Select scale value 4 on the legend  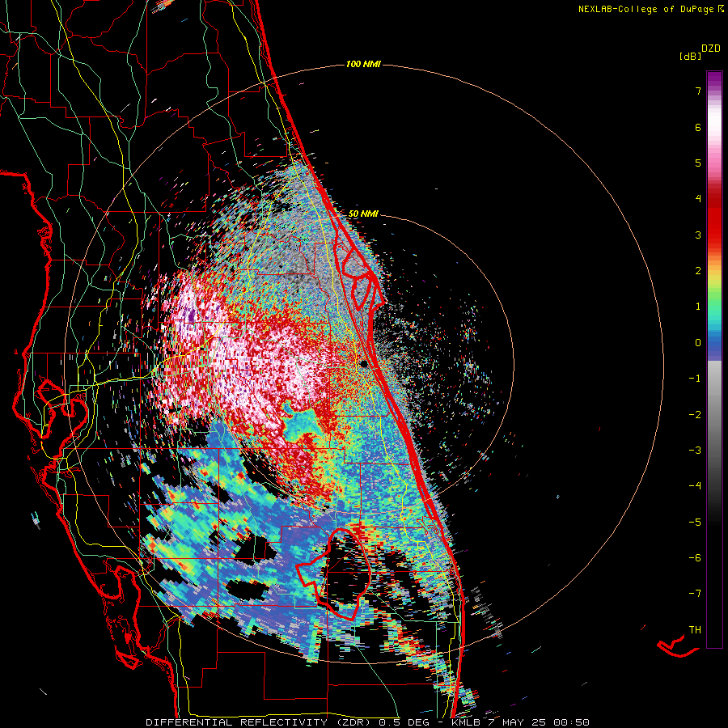click(x=698, y=199)
